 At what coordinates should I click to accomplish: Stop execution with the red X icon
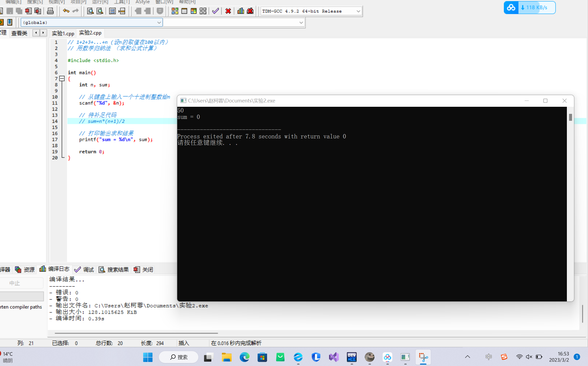coord(228,11)
